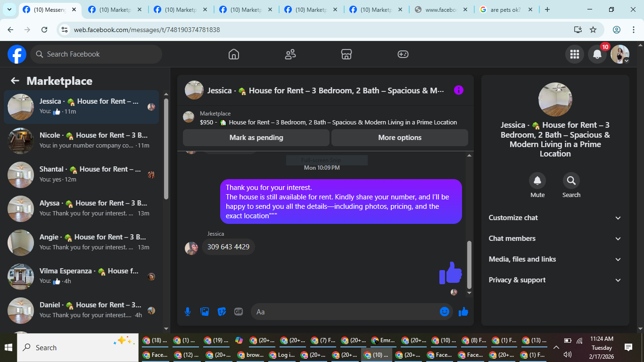Viewport: 644px width, 362px height.
Task: Mute the Jessica conversation bell icon
Action: point(537,181)
